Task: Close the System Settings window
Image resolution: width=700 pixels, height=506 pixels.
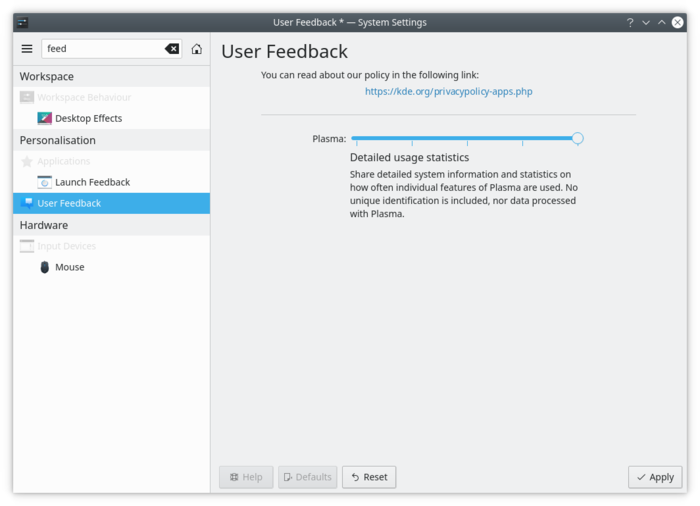Action: click(x=677, y=22)
